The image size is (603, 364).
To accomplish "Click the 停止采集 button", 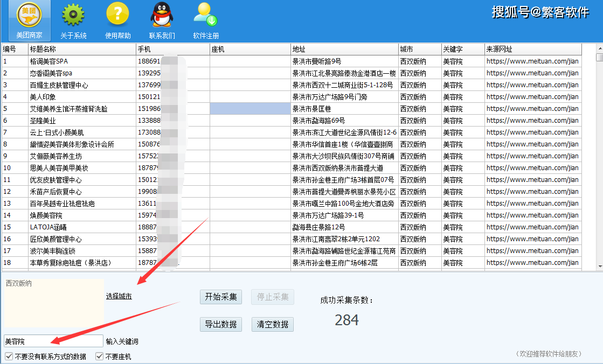I will [x=273, y=297].
